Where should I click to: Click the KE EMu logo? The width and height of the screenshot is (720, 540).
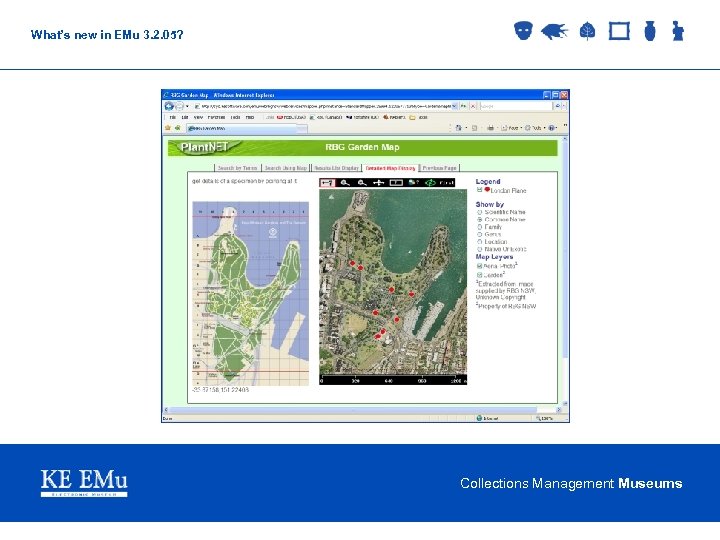click(84, 483)
